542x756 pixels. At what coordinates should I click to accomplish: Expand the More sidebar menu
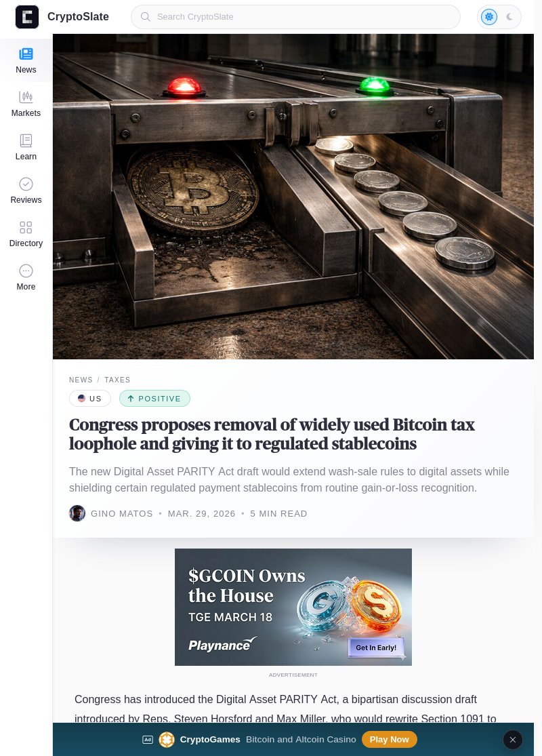click(26, 277)
